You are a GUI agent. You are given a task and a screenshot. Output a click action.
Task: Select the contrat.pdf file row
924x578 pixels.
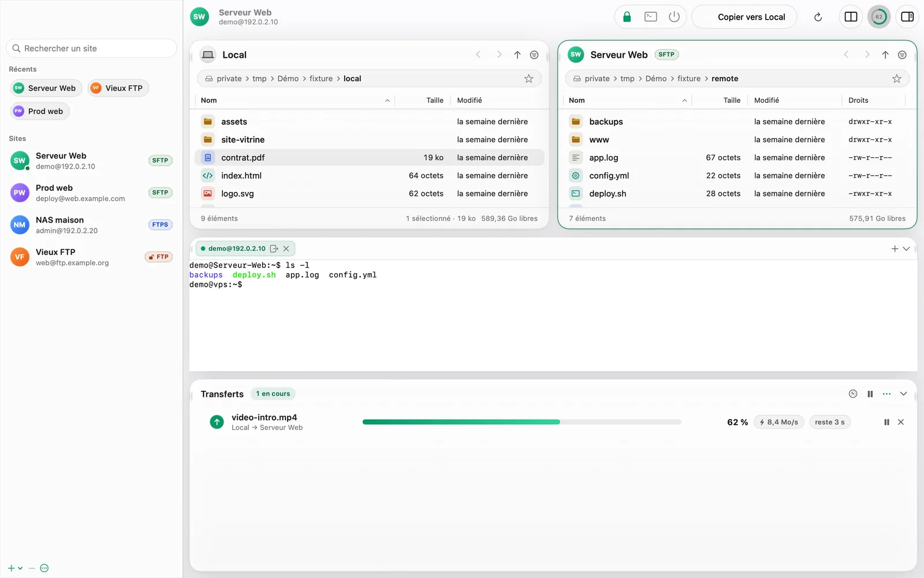click(370, 157)
